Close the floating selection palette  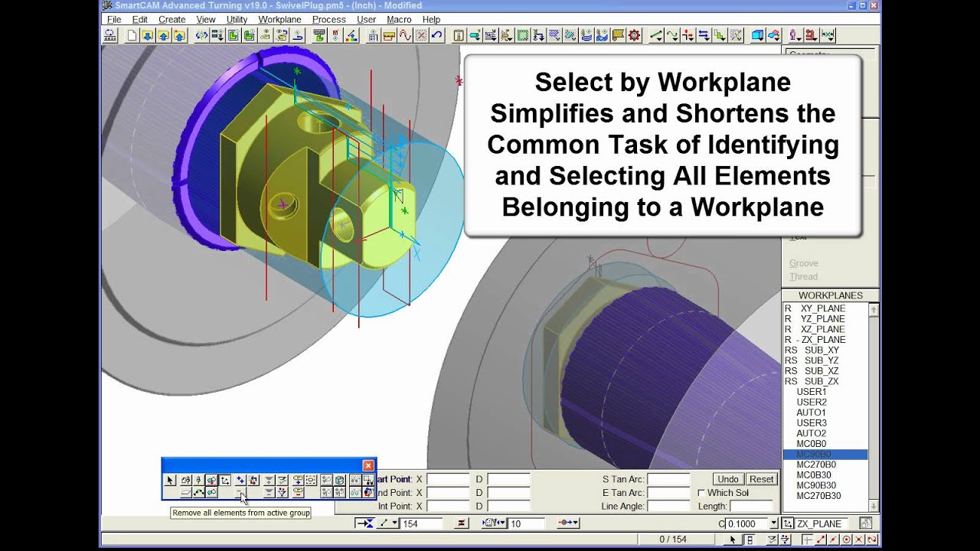point(368,465)
